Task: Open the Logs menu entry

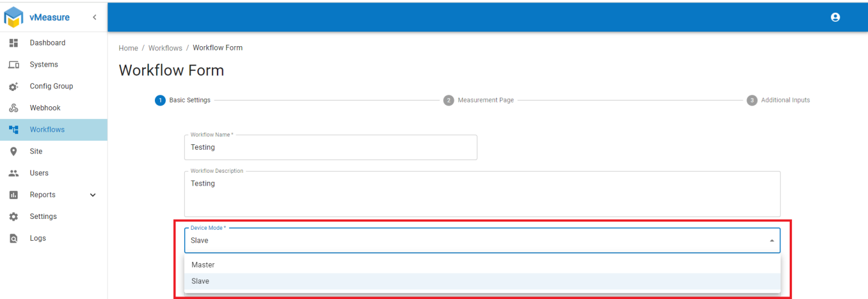Action: pos(53,238)
